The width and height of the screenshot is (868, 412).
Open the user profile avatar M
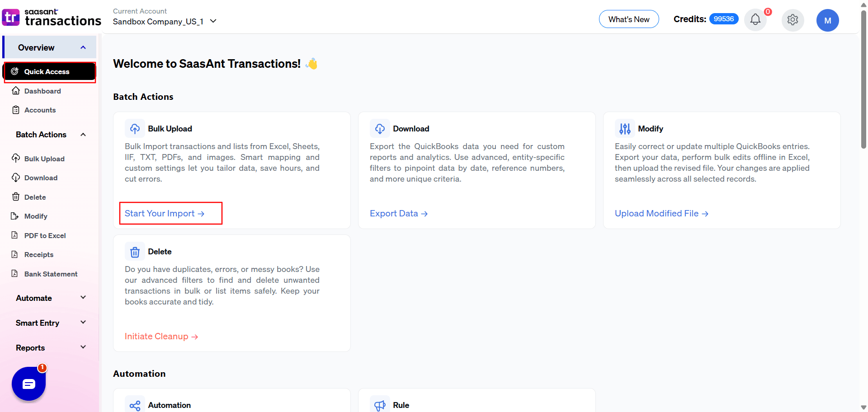click(827, 20)
